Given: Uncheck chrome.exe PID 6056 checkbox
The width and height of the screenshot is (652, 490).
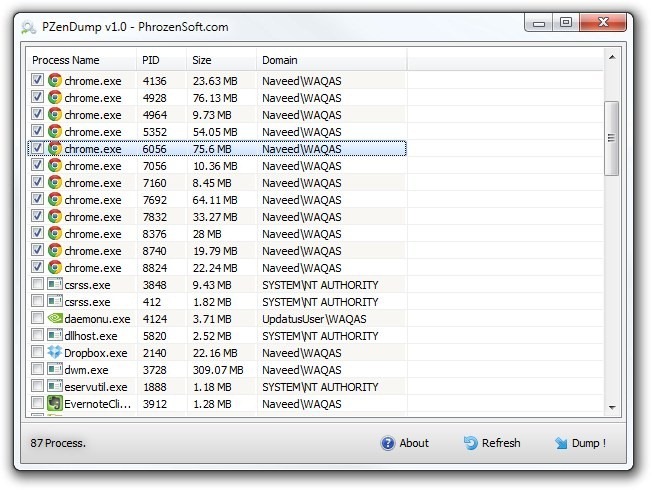Looking at the screenshot, I should 37,148.
